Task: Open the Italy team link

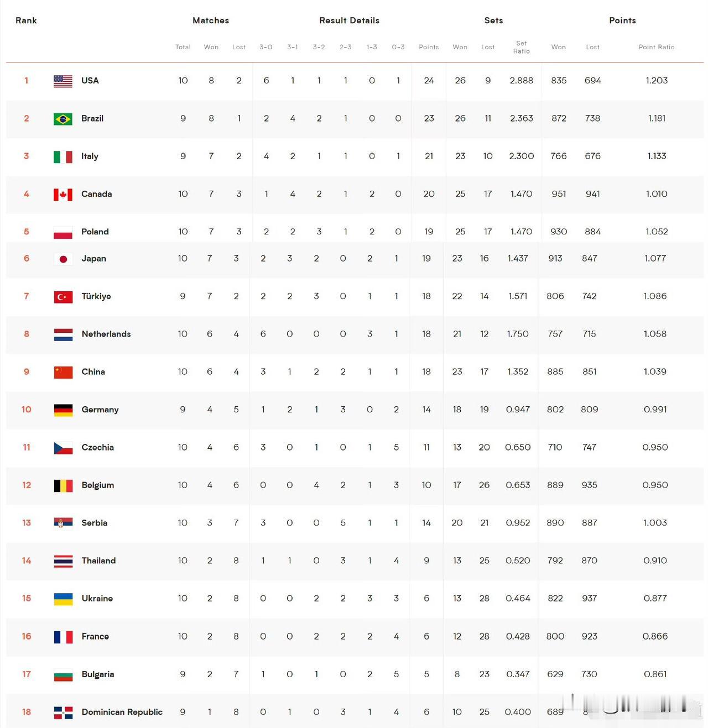Action: pos(90,156)
